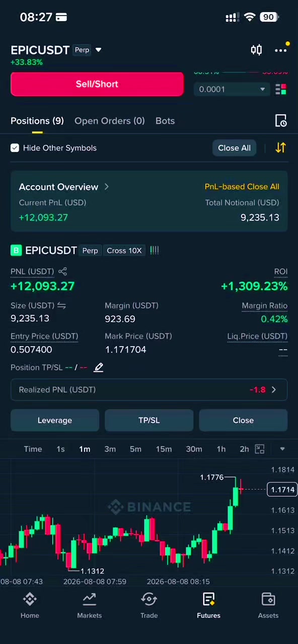Select the 15m chart interval

(x=164, y=449)
